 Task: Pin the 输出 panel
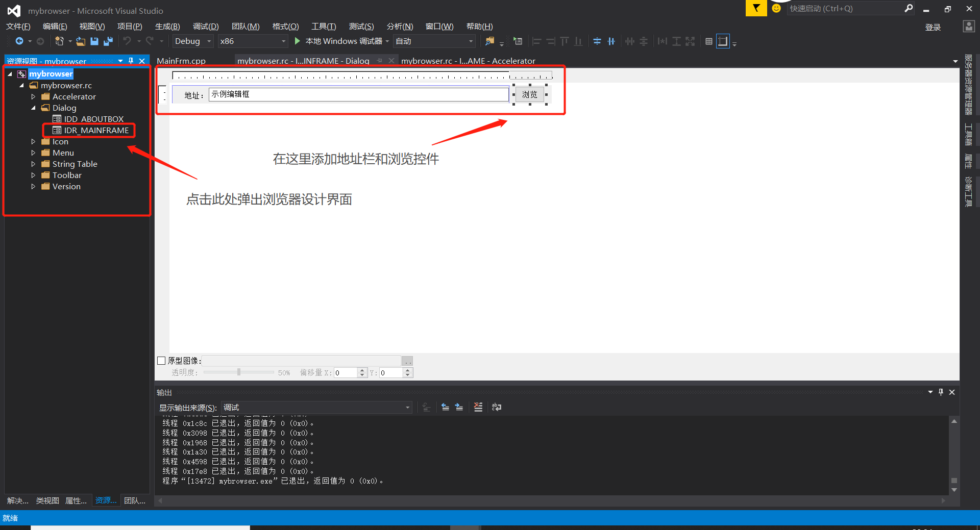941,392
